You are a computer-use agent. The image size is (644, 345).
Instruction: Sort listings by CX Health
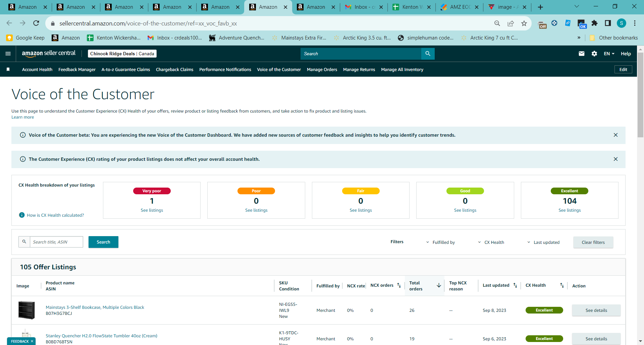click(x=562, y=285)
